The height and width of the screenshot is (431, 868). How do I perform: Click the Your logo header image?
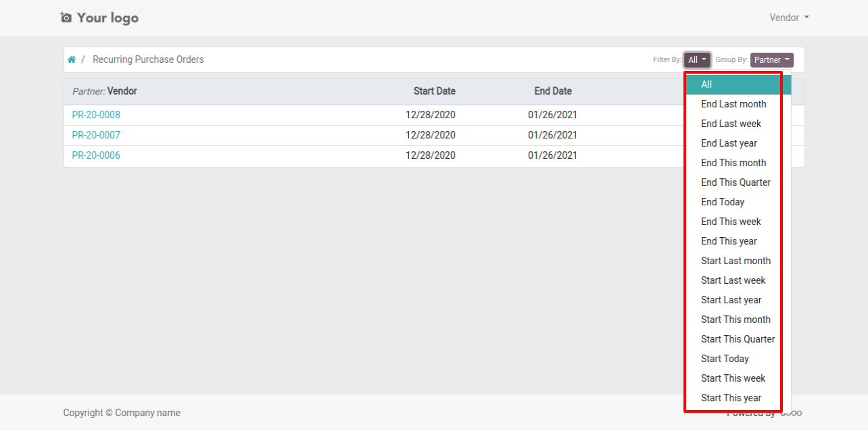100,18
